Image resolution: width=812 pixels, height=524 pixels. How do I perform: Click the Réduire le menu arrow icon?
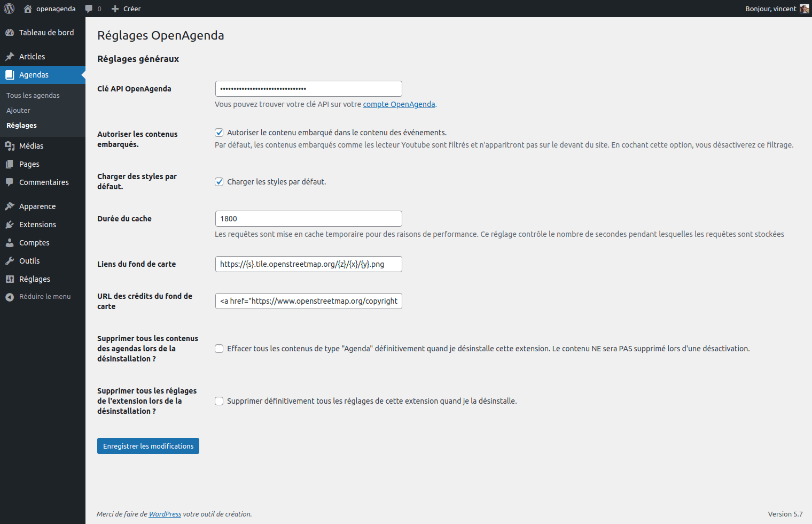coord(10,297)
